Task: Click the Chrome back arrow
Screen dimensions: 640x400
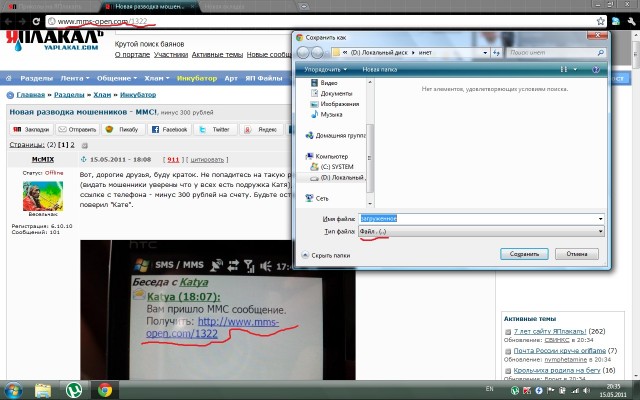Action: click(x=9, y=21)
